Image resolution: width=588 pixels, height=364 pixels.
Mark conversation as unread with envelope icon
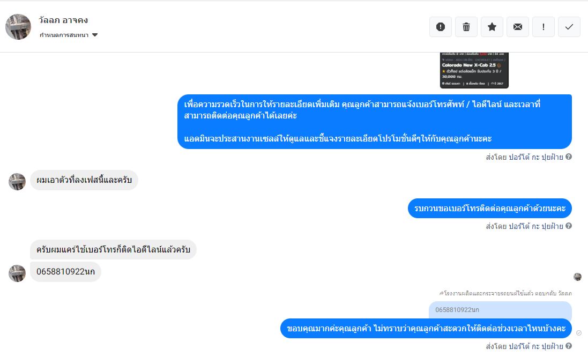[518, 27]
